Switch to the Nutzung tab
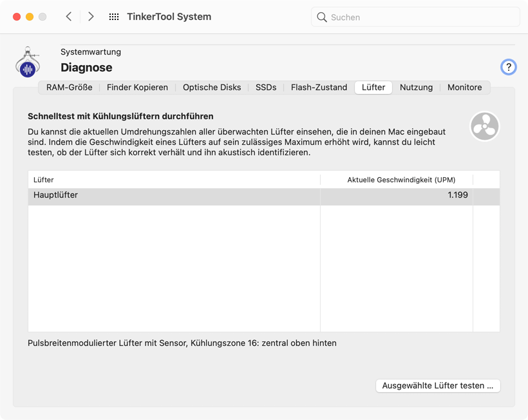528x420 pixels. tap(416, 87)
